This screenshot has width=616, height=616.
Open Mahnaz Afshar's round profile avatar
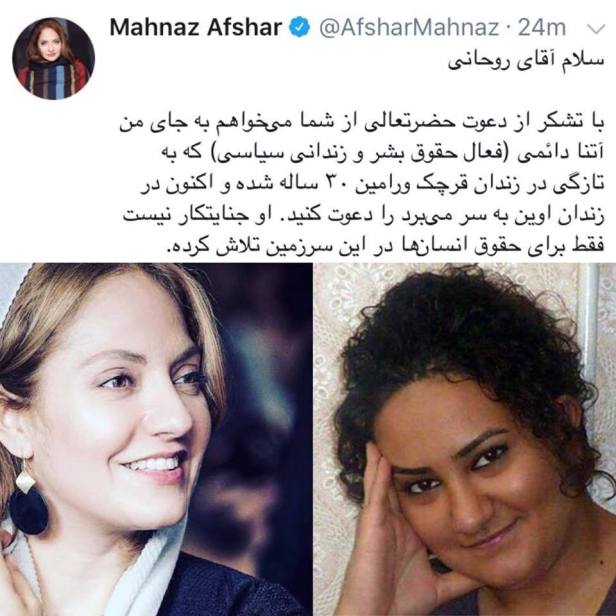[x=53, y=58]
